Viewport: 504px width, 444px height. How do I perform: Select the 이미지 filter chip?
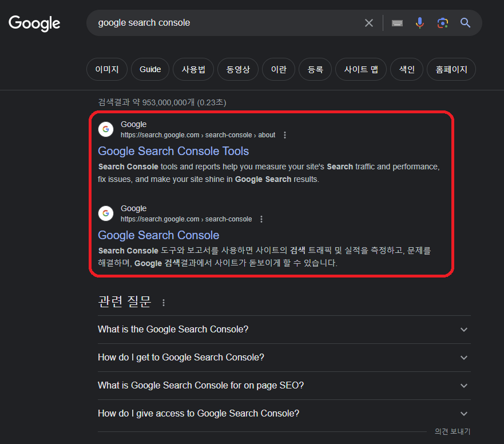coord(107,69)
